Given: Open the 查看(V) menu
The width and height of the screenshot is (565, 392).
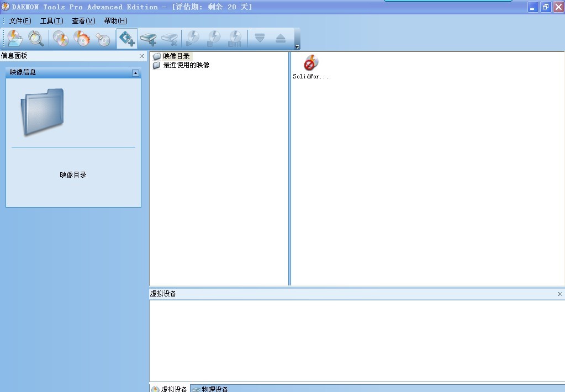Looking at the screenshot, I should coord(83,21).
